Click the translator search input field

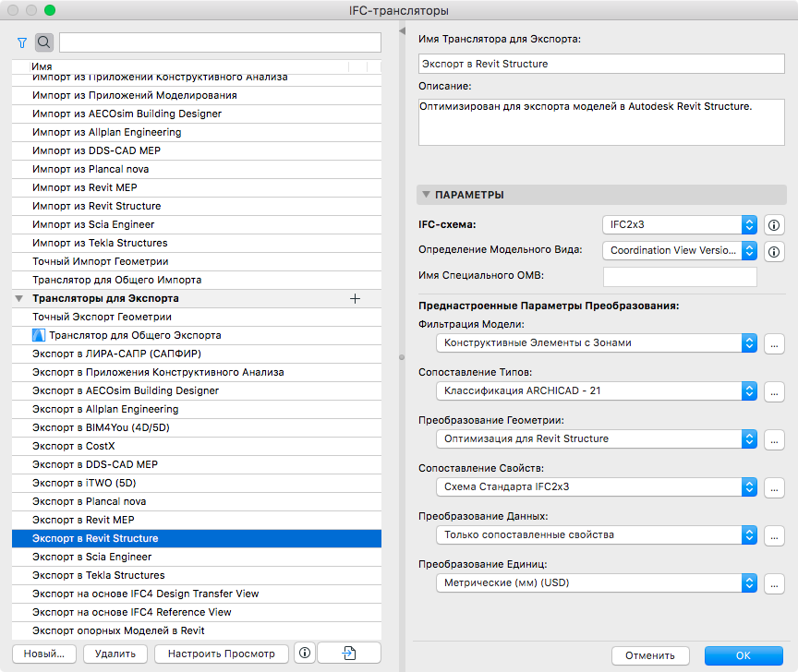(220, 42)
